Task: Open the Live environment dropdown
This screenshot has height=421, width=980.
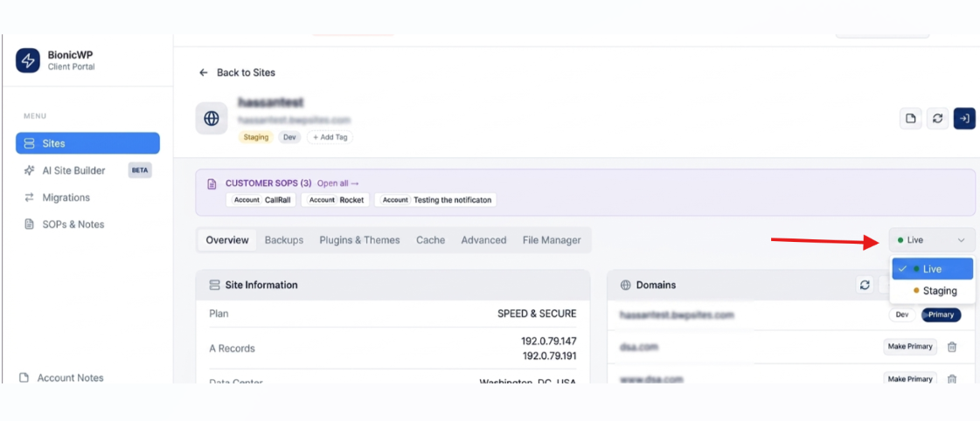Action: [x=932, y=240]
